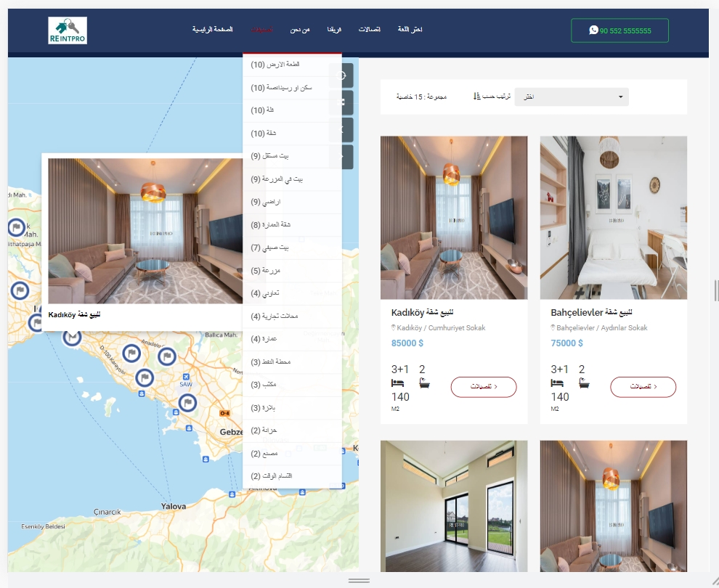Select مزرعة (5) category
This screenshot has width=719, height=588.
tap(292, 271)
